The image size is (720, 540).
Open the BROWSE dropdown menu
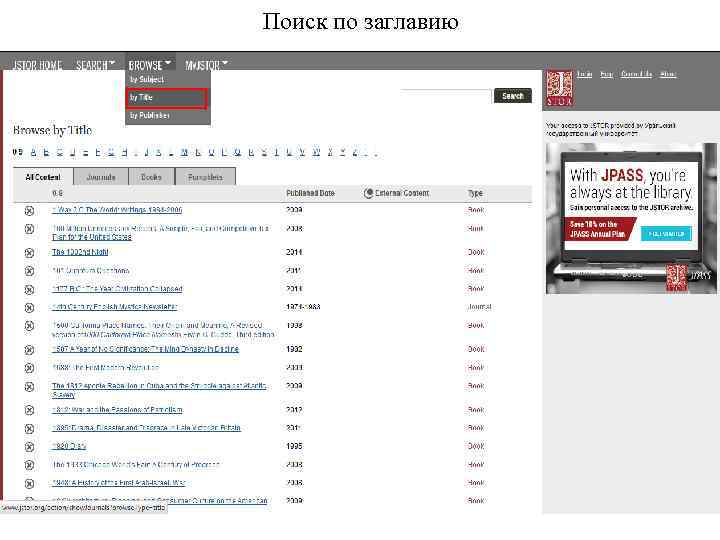[149, 65]
